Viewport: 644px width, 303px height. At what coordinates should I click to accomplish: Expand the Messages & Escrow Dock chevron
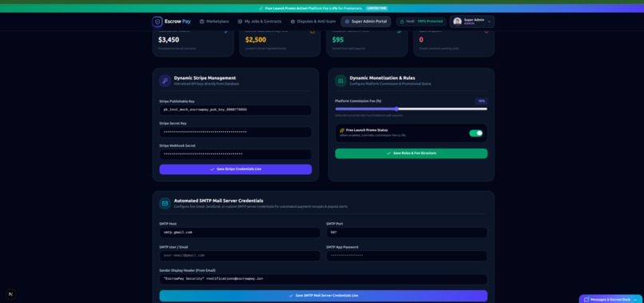coord(635,300)
